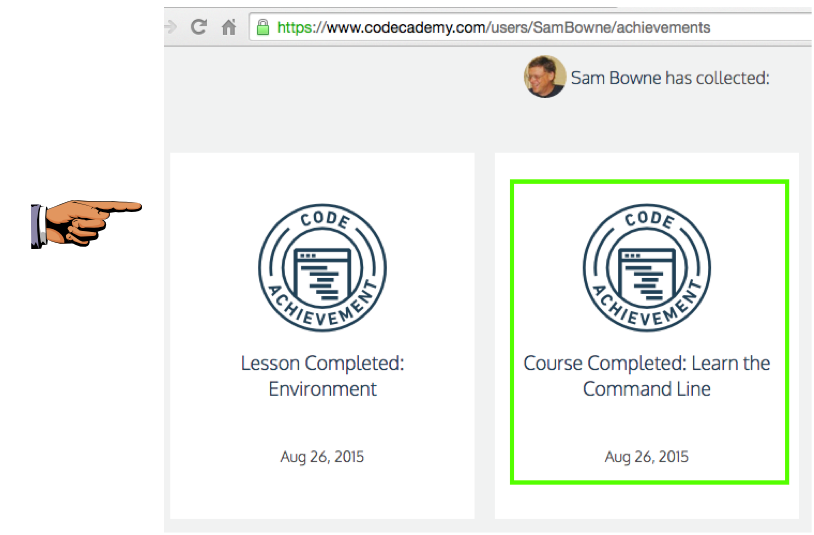The width and height of the screenshot is (814, 535).
Task: Click the pointing hand graphic
Action: [x=87, y=221]
